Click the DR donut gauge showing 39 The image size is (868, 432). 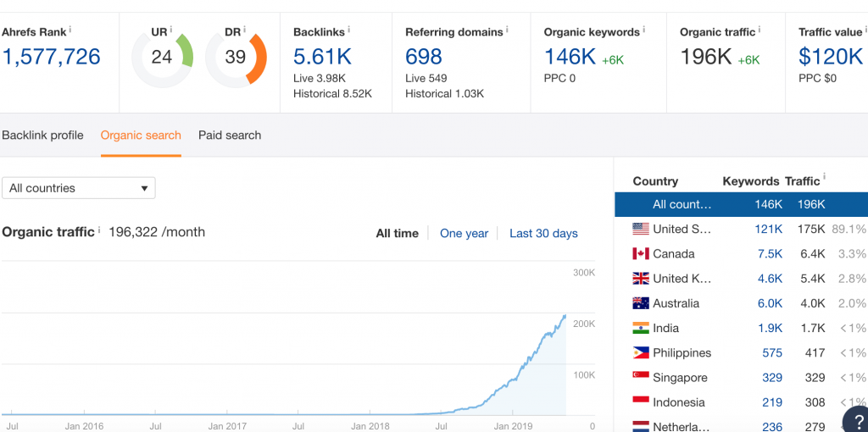pos(236,57)
